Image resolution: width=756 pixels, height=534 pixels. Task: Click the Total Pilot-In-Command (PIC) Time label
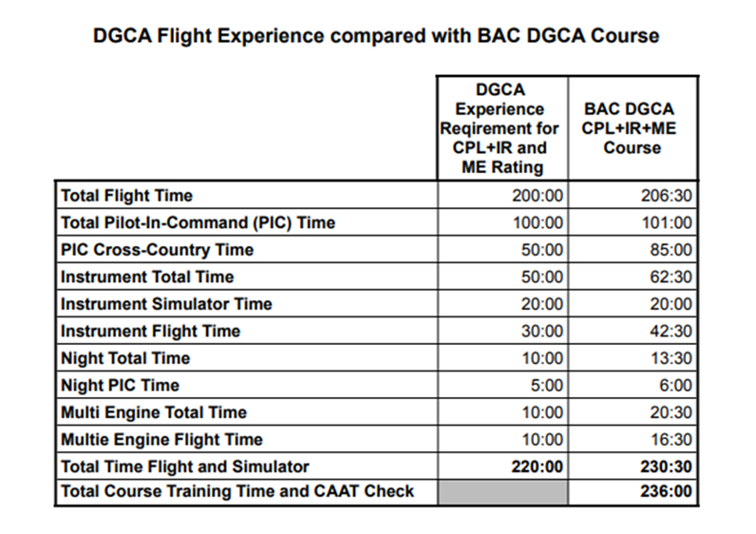(198, 223)
